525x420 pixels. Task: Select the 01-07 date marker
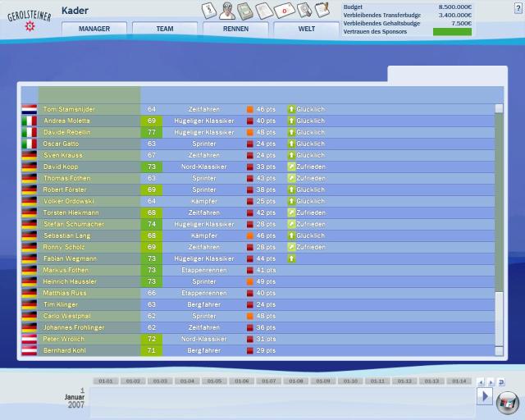pyautogui.click(x=269, y=381)
